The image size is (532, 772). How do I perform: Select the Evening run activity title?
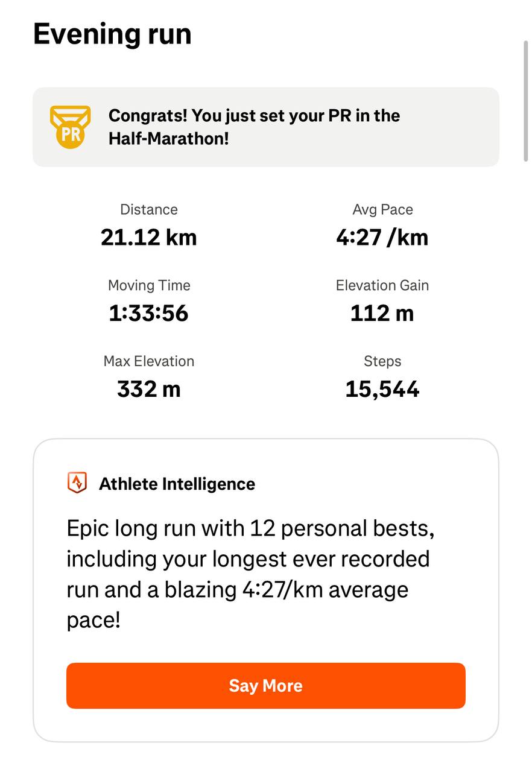pos(112,34)
